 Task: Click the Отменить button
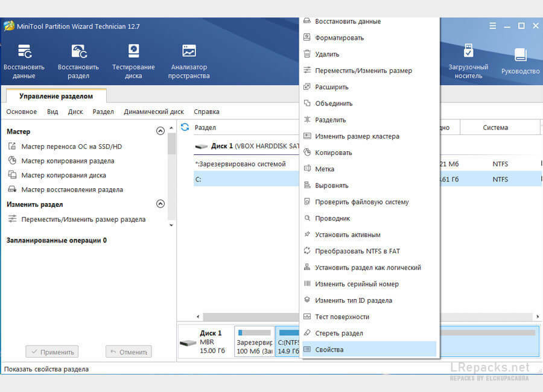click(129, 352)
